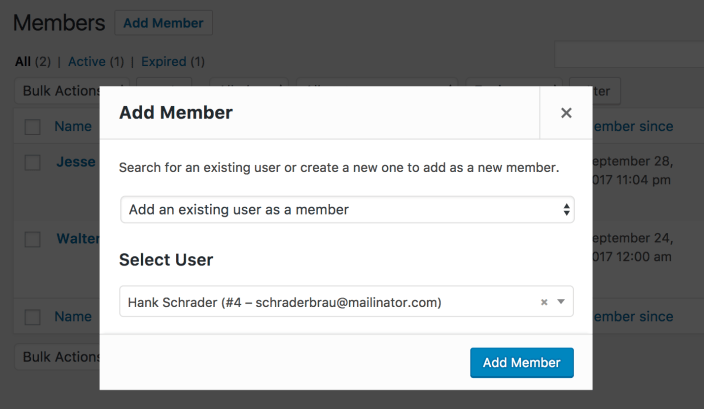Sort by Member since column header

(631, 127)
